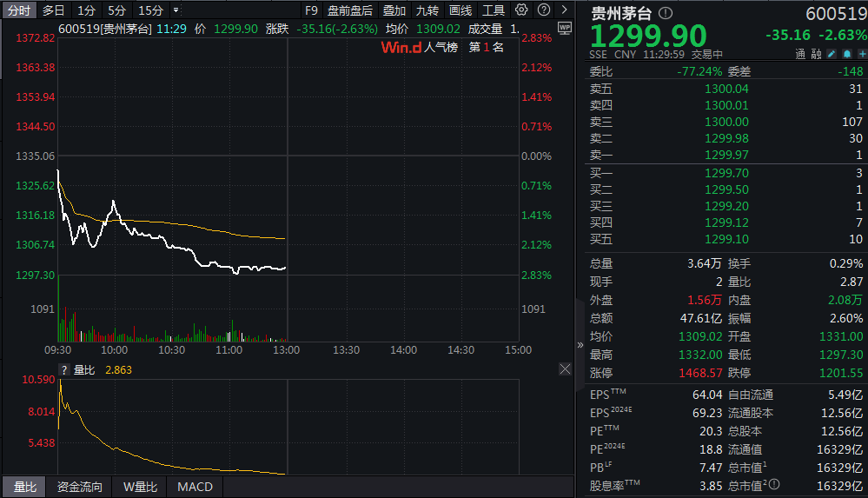Open F9 deep data

click(311, 10)
